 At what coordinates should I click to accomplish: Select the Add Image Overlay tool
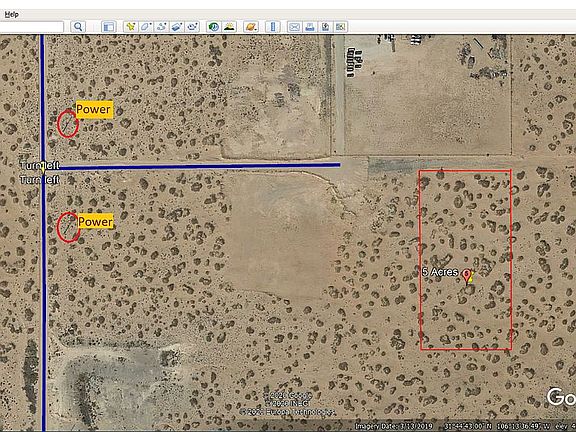(x=177, y=27)
